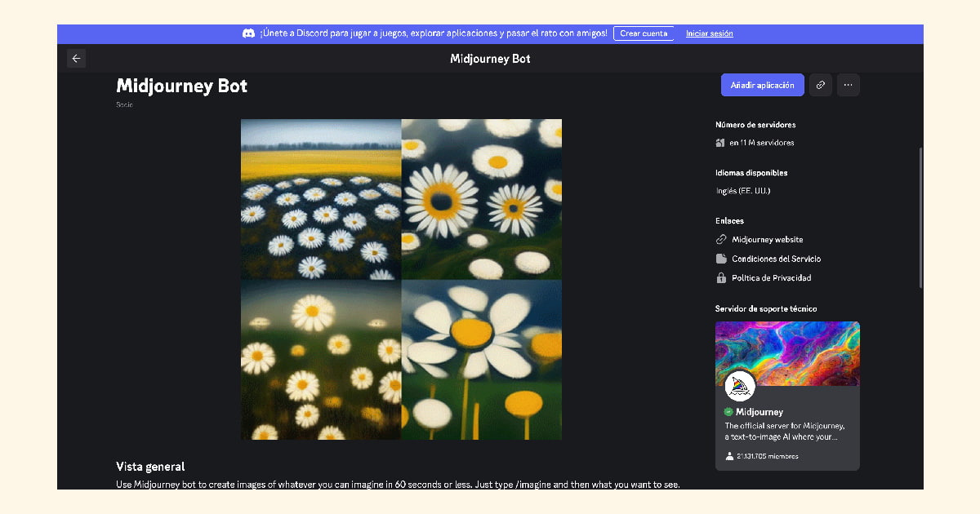Click the Midjourney server name on card
The image size is (980, 514).
(759, 412)
